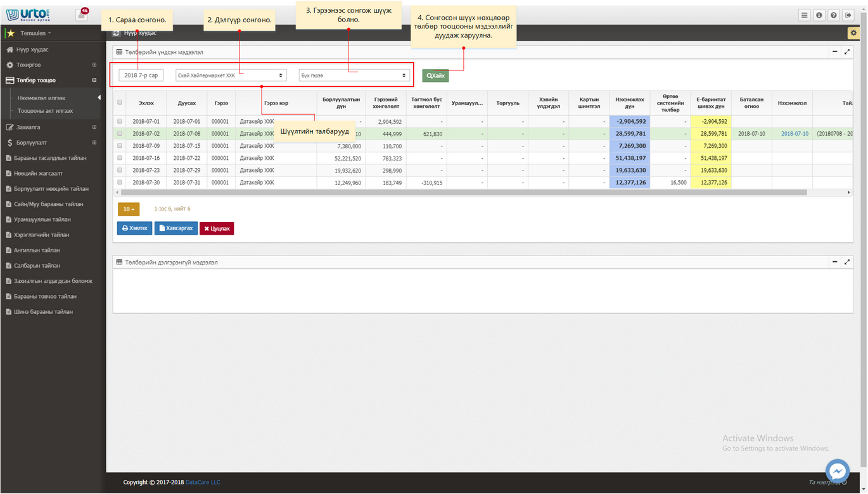Check the row starting 2018-07-02

pos(120,134)
